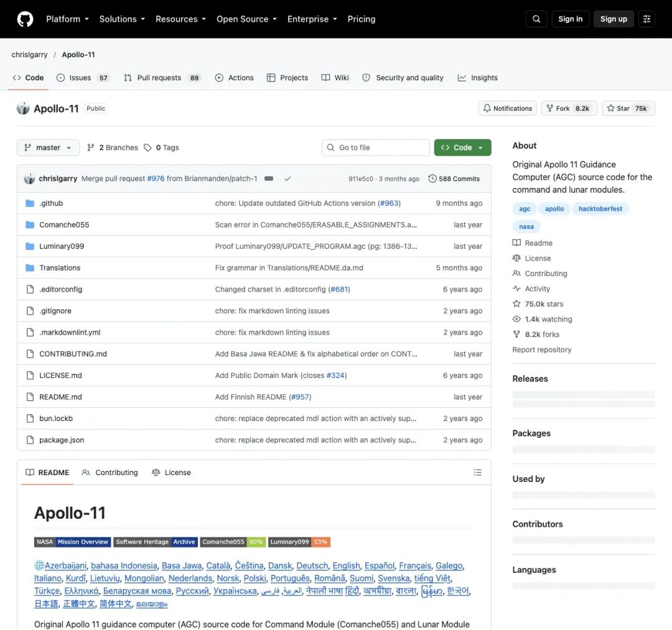Open pull request #976 link
The width and height of the screenshot is (672, 630).
point(156,178)
